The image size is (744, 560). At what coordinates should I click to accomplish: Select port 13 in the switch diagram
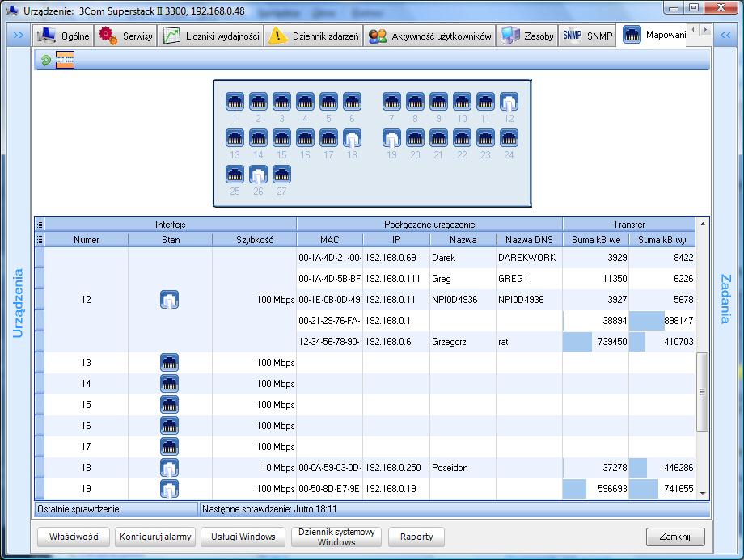pos(235,138)
